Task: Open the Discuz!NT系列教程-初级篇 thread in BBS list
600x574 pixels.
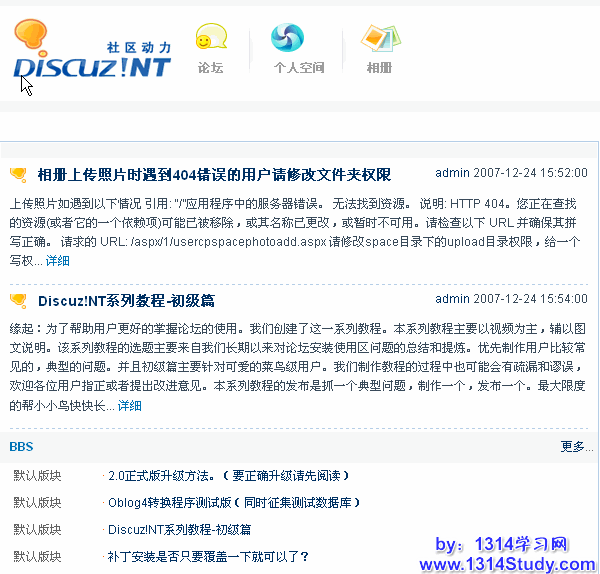Action: click(x=179, y=529)
